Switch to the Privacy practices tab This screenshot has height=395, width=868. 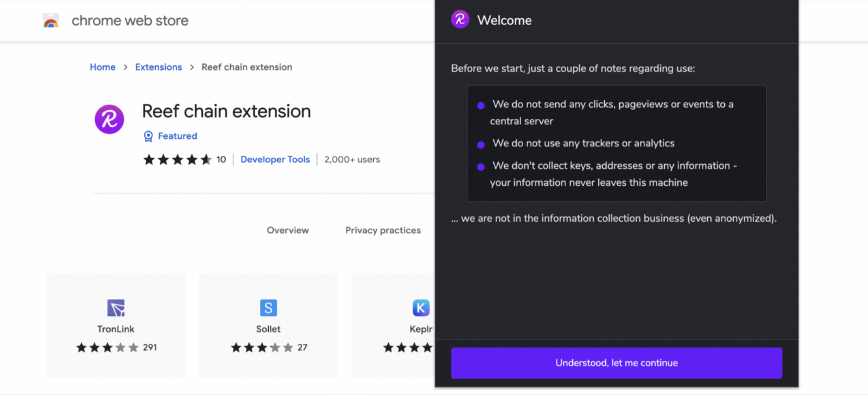pos(383,230)
